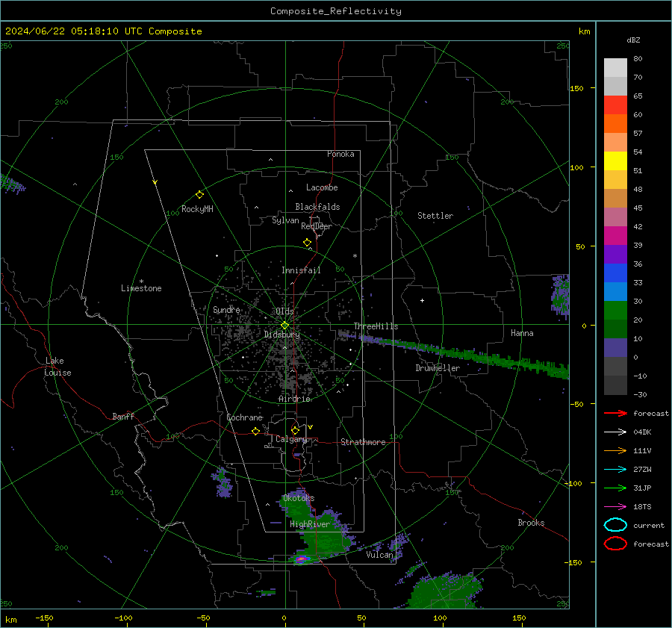Pick the bright green 20-30 dBZ swatch
672x628 pixels.
[x=615, y=311]
